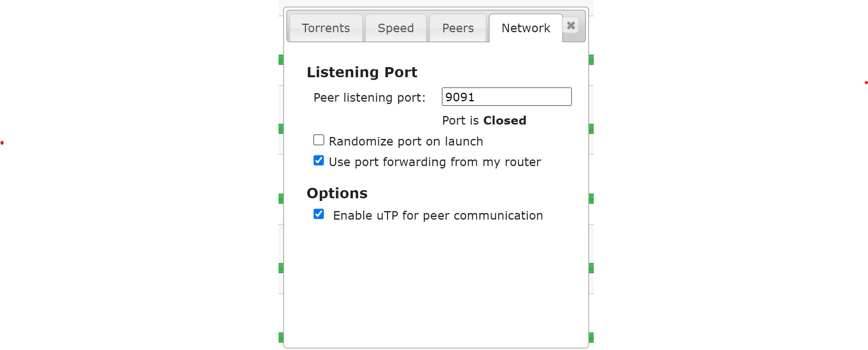Disable the Enable uTP checkbox
Viewport: 868px width, 350px height.
319,214
